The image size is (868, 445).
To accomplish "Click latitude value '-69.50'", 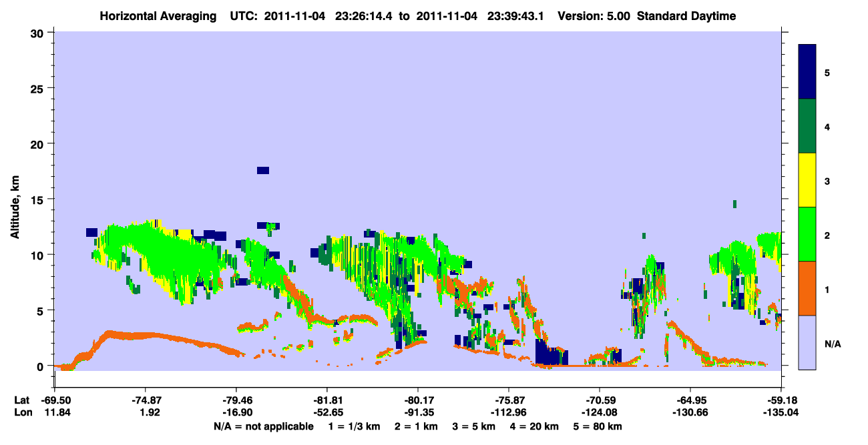I will [55, 400].
